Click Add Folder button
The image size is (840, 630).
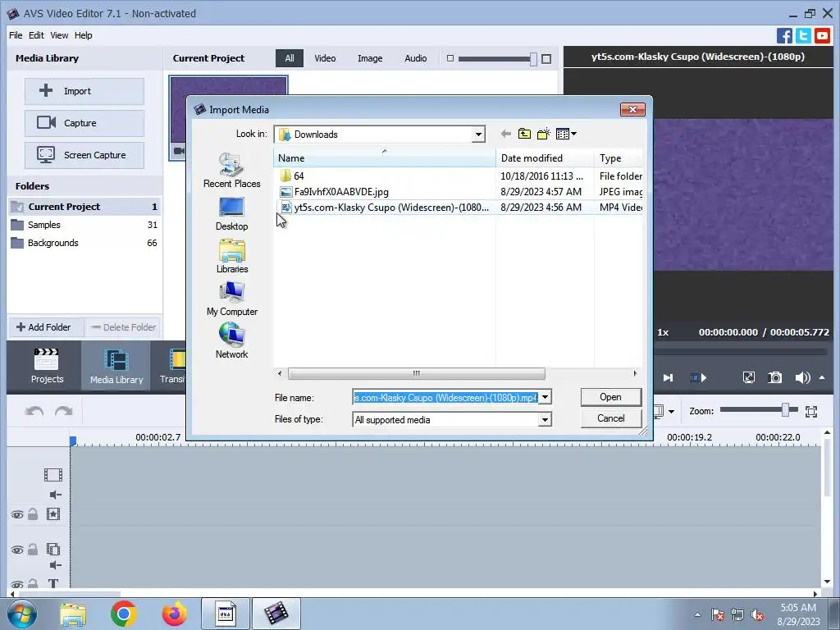click(x=45, y=327)
